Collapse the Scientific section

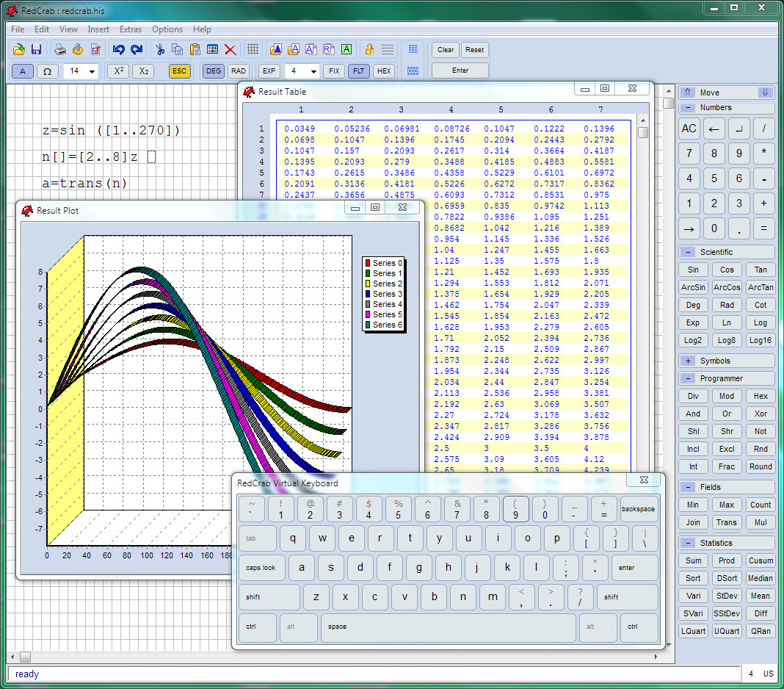[689, 252]
